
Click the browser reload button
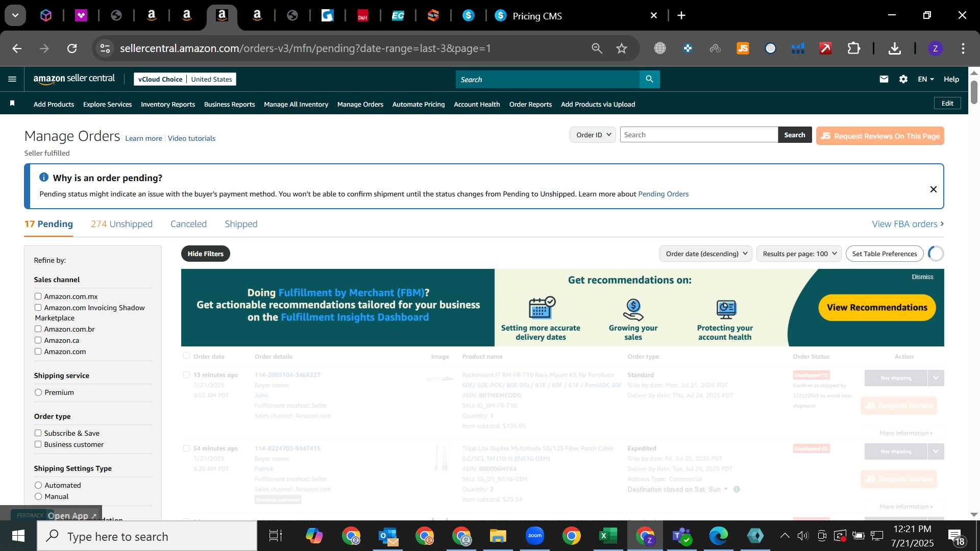click(72, 48)
